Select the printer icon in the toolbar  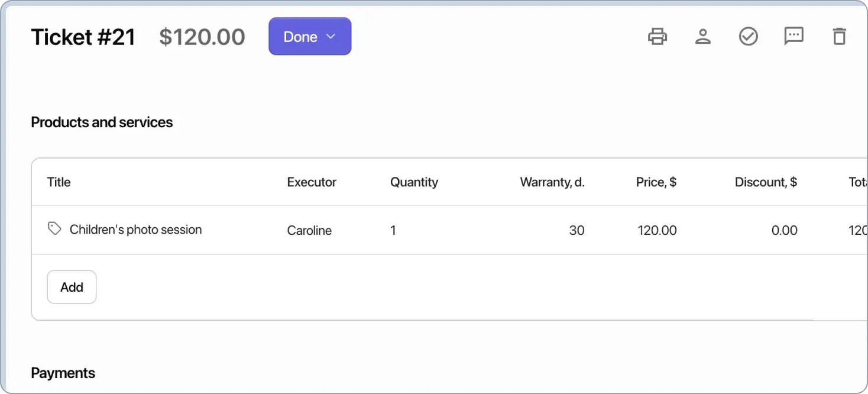tap(658, 36)
